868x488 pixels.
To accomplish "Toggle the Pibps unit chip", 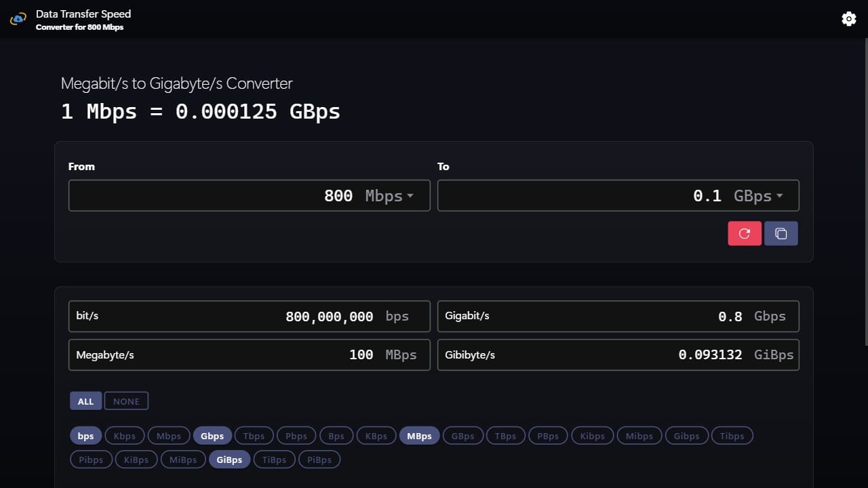I will (x=91, y=460).
